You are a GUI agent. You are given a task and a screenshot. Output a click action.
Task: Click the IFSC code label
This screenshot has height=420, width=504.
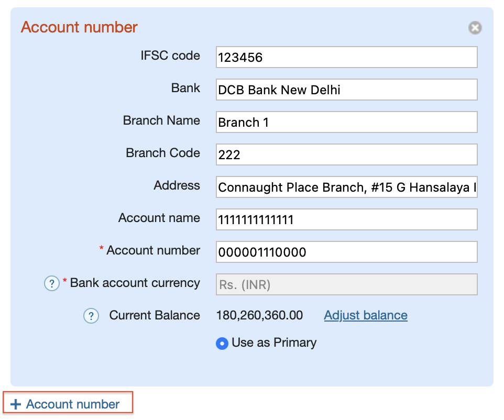[x=170, y=56]
